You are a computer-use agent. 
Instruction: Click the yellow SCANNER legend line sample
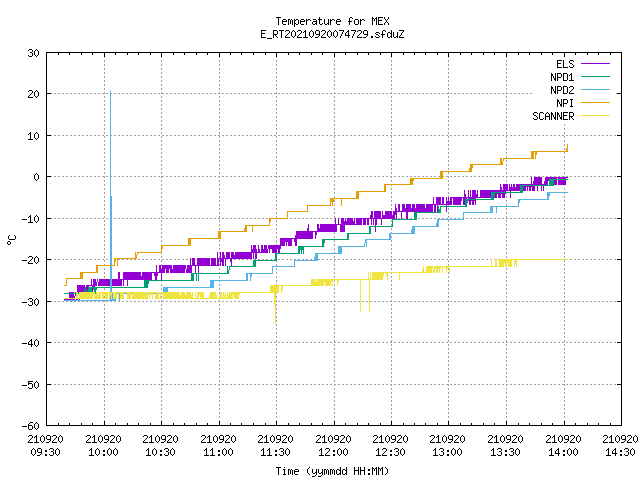tap(595, 116)
